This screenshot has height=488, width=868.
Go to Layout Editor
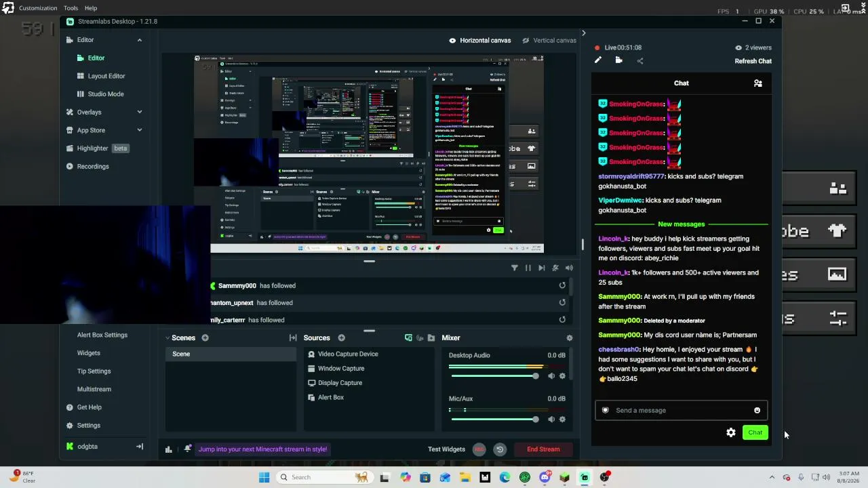106,76
